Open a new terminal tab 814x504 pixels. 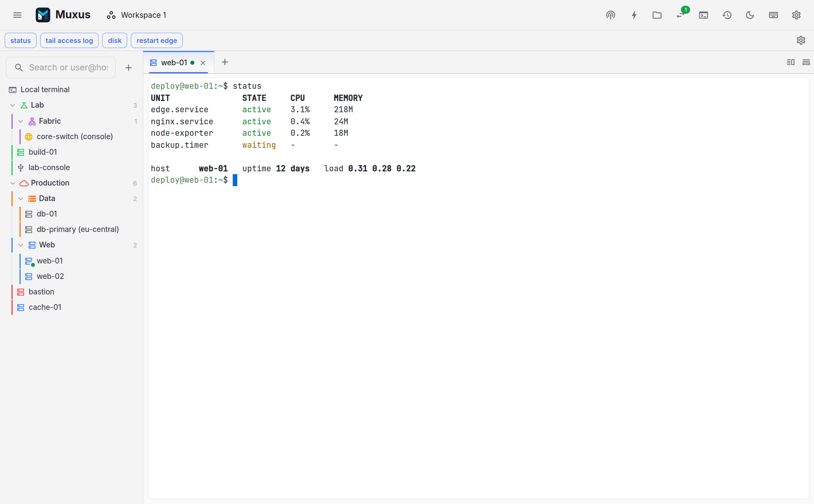point(225,62)
